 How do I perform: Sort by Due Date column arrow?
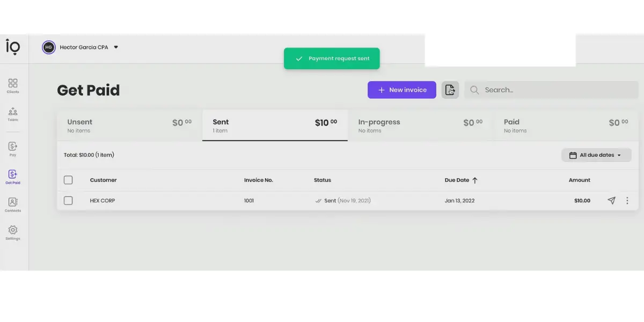[x=474, y=180]
